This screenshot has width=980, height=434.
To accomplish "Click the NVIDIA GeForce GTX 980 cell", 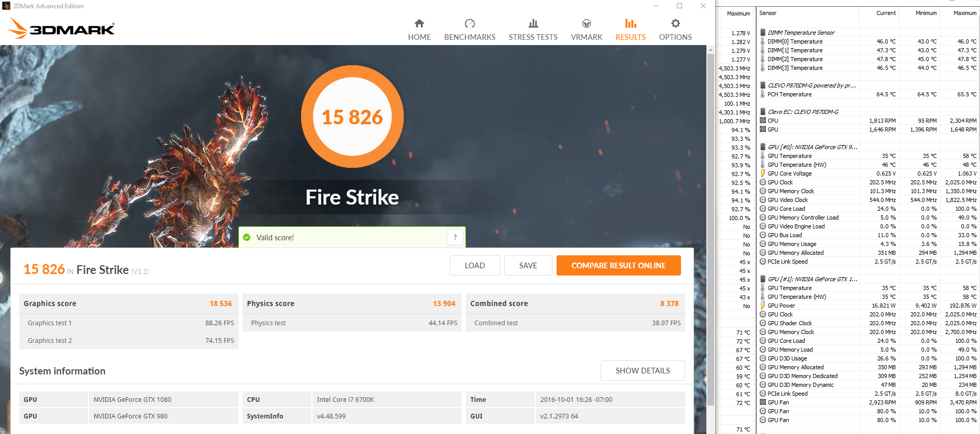I will pos(163,416).
